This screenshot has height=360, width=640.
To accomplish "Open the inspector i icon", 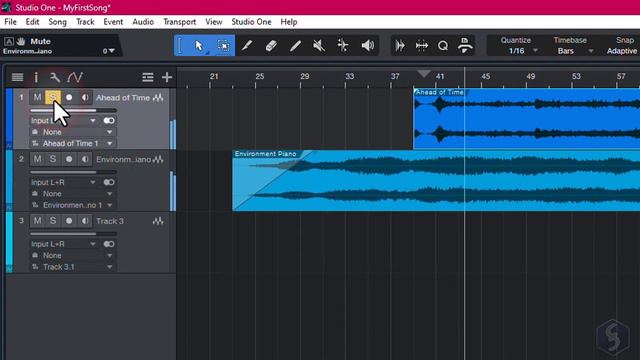I will click(36, 77).
